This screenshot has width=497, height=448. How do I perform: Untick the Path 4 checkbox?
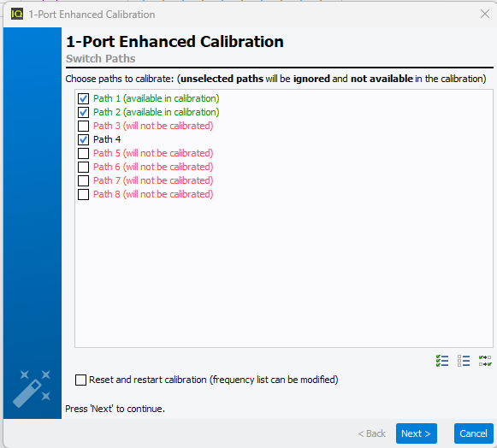(83, 139)
